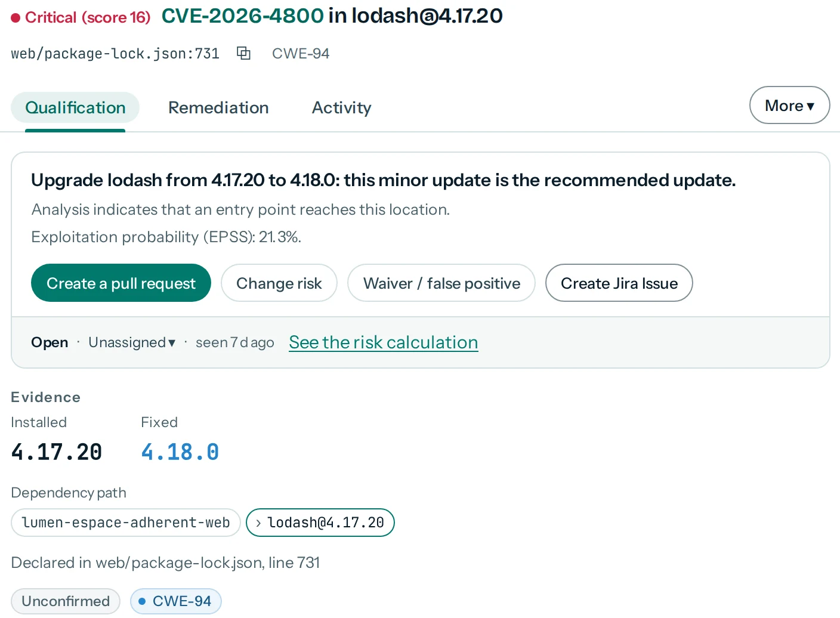Click the fixed version 4.18.0
Viewport: 840px width, 618px height.
[x=180, y=452]
